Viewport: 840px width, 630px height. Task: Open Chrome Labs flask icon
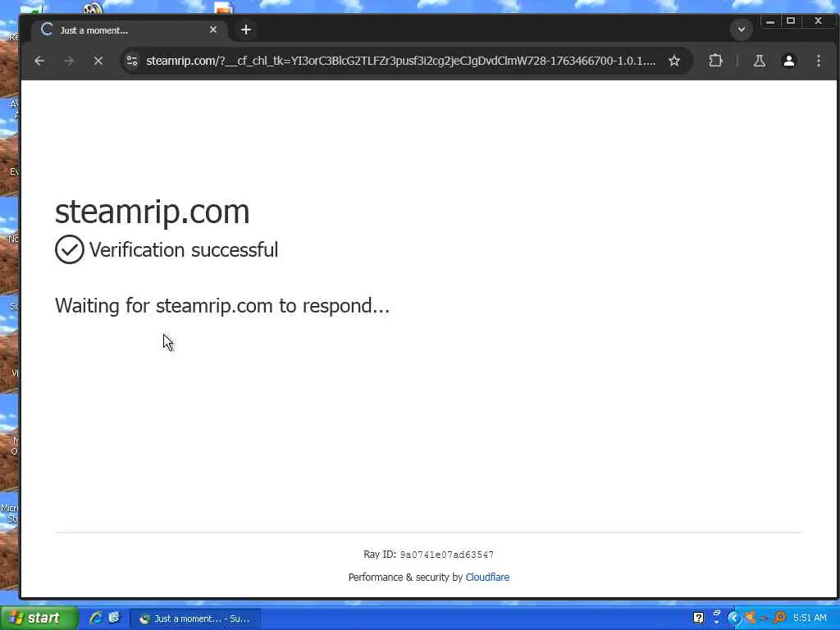tap(759, 61)
